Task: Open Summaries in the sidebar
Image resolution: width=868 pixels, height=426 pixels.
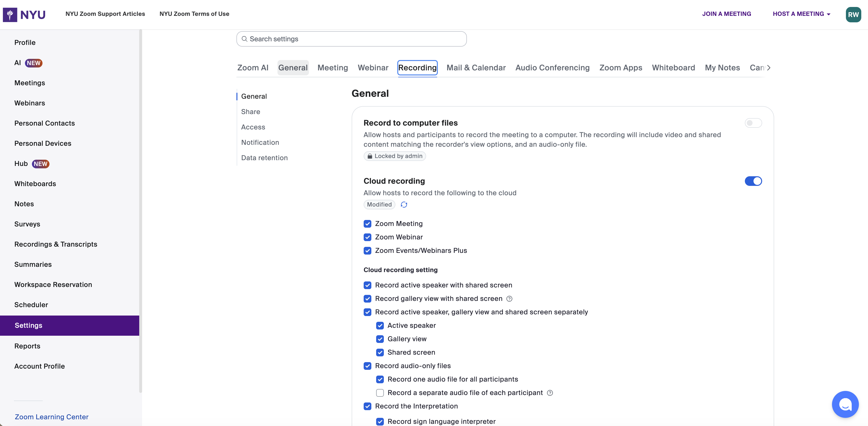Action: 33,265
